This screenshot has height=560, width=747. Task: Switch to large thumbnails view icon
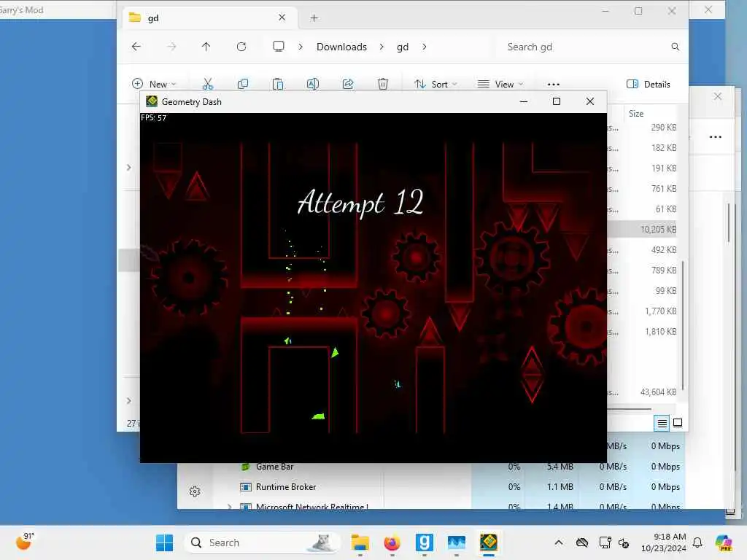point(678,423)
